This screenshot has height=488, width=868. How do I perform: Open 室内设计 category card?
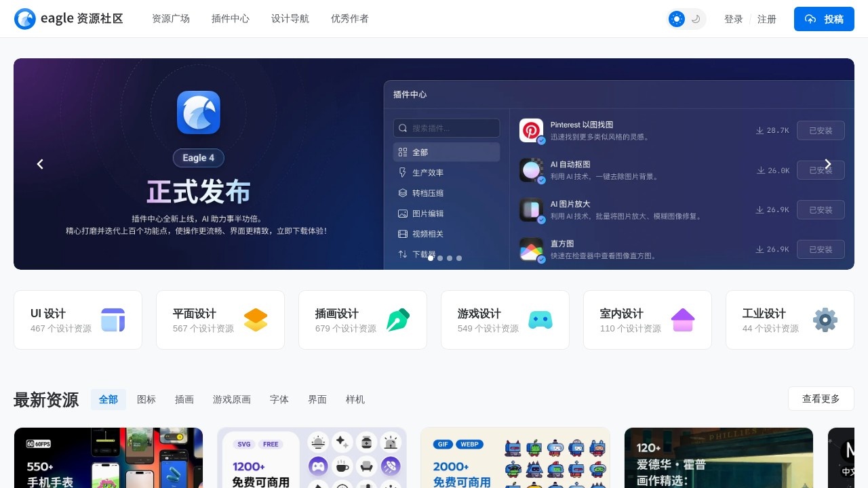pos(648,320)
